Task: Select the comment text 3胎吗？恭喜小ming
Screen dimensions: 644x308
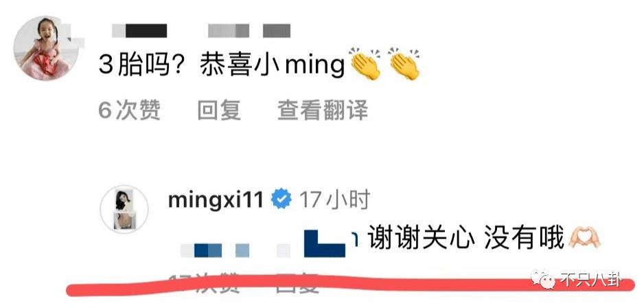Action: point(222,65)
